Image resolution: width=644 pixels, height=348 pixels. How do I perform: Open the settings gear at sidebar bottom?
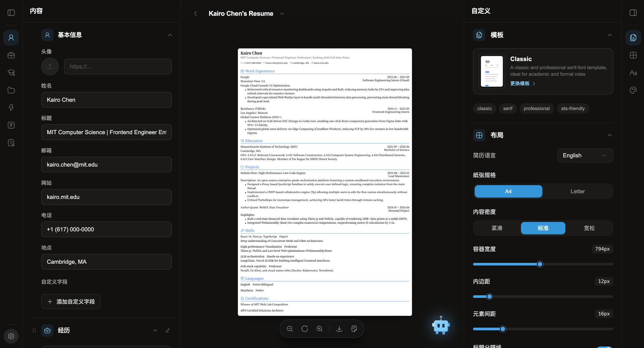pos(11,336)
